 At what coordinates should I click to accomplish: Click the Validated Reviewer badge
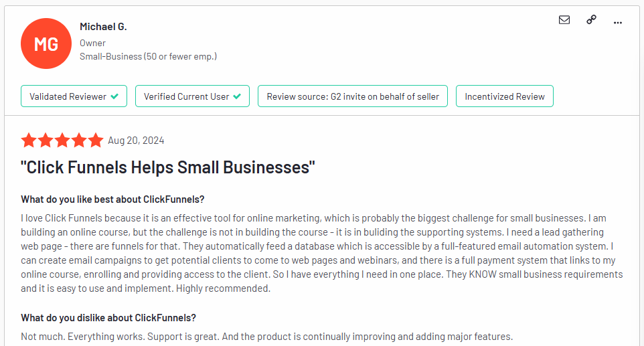click(74, 96)
